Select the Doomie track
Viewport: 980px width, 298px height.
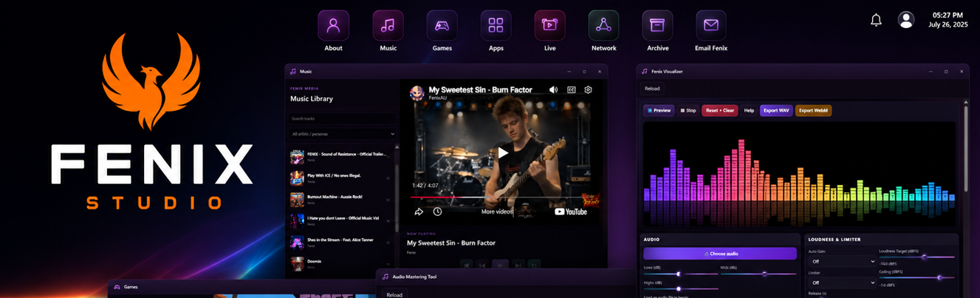click(x=340, y=264)
